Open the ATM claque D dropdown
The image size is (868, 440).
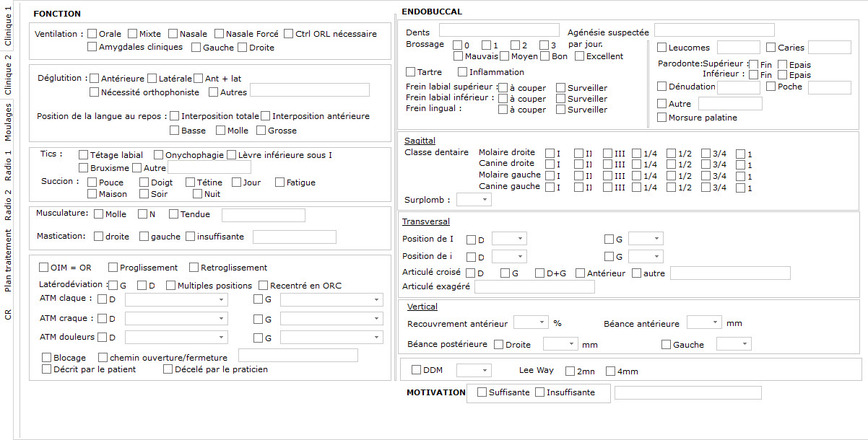click(176, 299)
